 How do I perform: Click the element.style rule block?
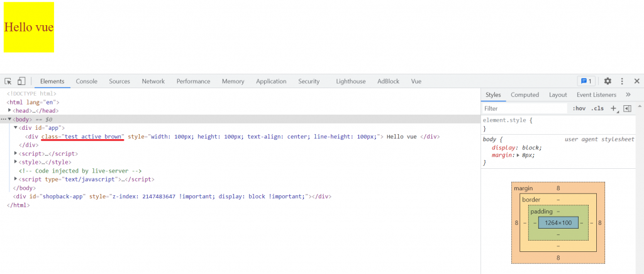coord(558,125)
